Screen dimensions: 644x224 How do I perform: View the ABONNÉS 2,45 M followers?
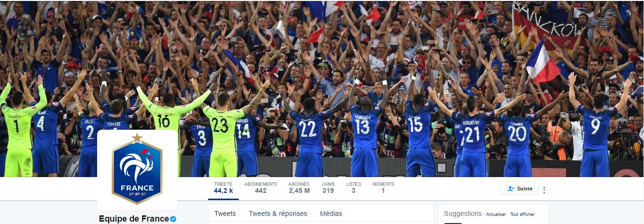299,188
